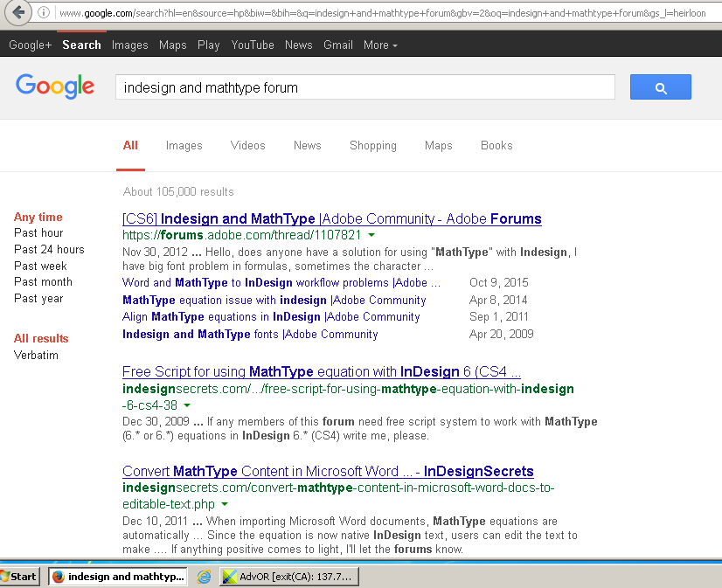Click the 'Oct 9, 2015' date text

(x=499, y=282)
